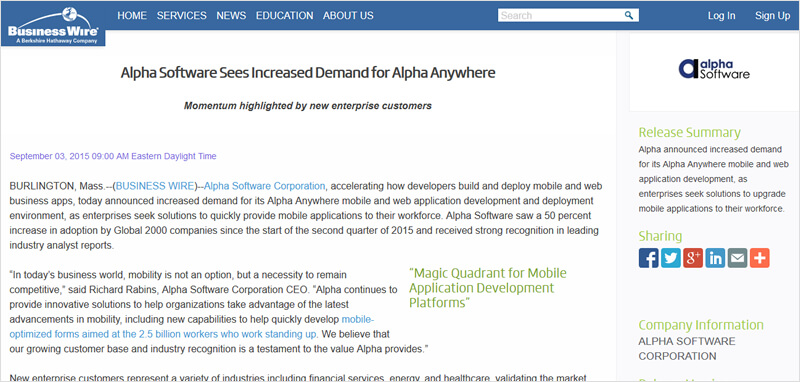Screen dimensions: 800x382
Task: Click the September 03, 2015 date line
Action: coord(113,156)
